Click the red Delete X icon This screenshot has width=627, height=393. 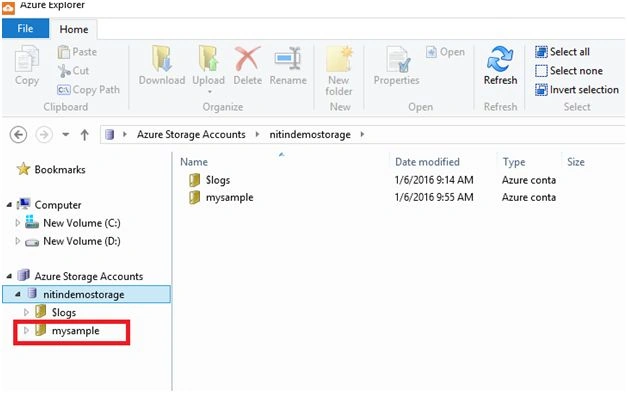pyautogui.click(x=248, y=59)
